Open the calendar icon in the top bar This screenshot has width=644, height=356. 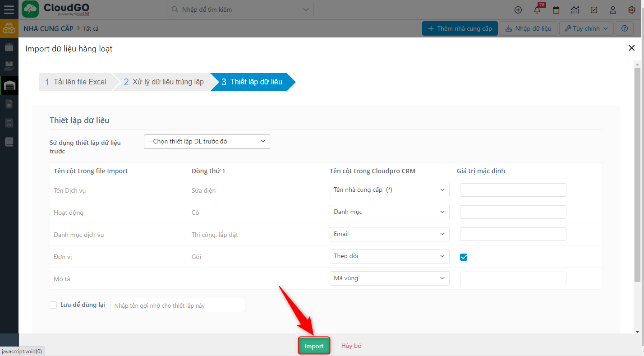coord(556,9)
